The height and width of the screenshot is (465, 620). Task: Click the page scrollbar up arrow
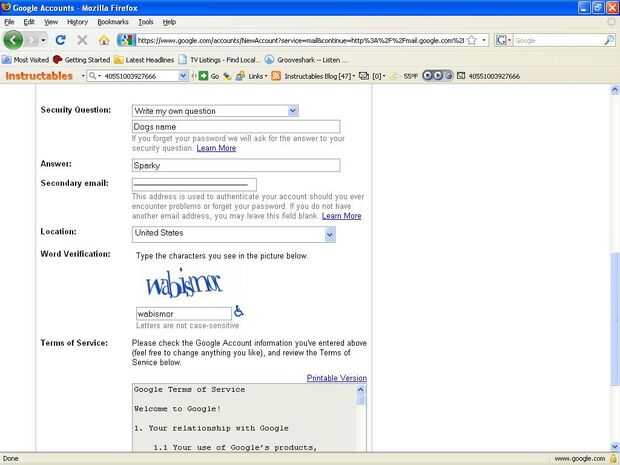614,90
